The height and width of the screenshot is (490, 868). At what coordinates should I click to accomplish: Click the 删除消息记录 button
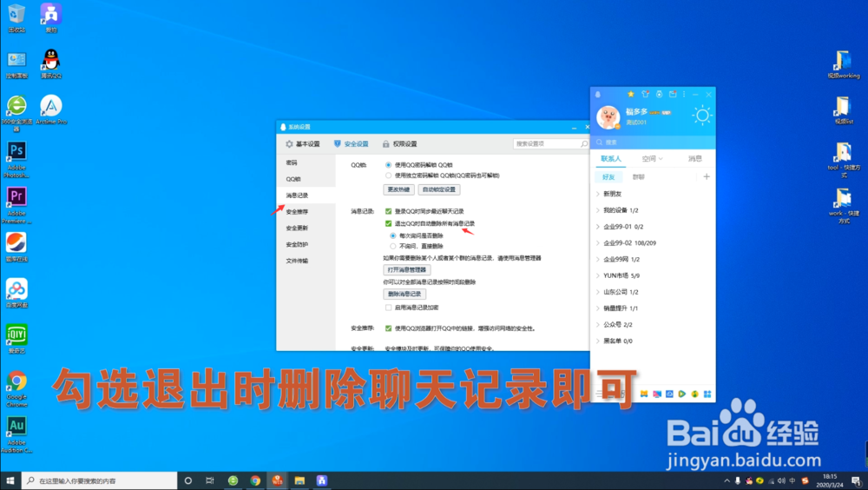(x=404, y=294)
